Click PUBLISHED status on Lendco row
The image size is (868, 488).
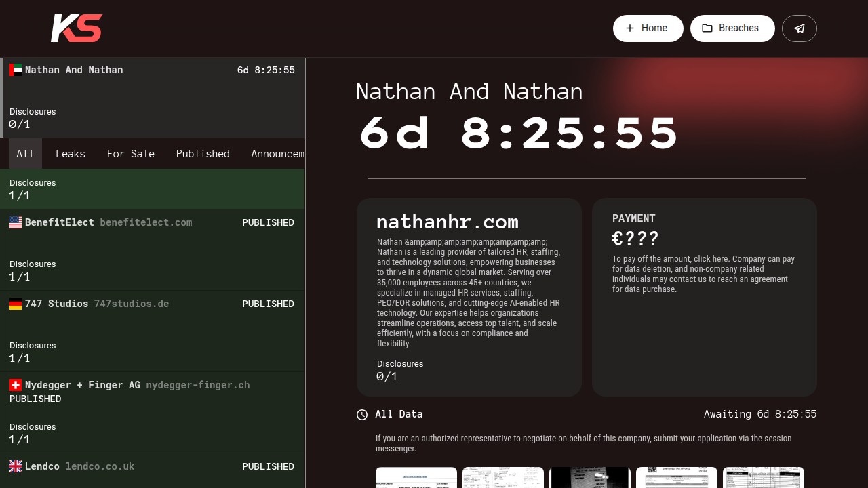(x=268, y=466)
